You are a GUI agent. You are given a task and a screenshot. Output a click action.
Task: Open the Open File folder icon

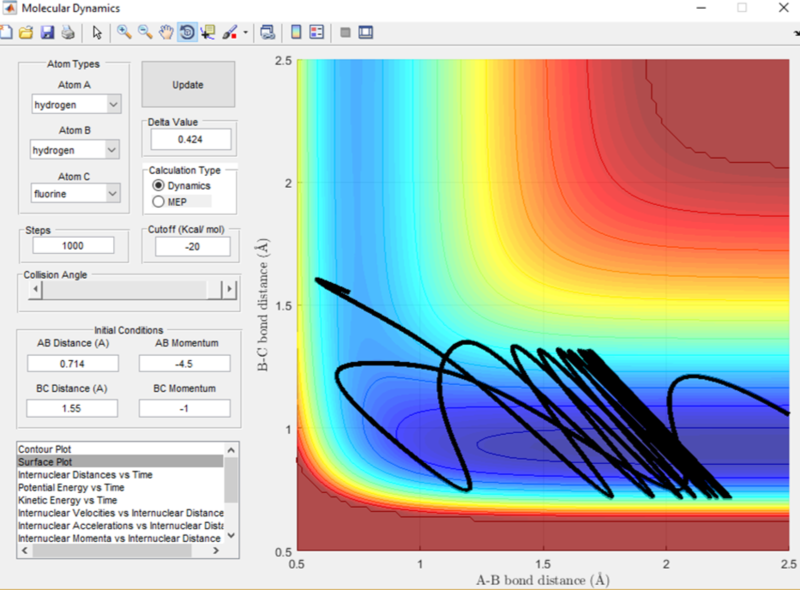(26, 32)
